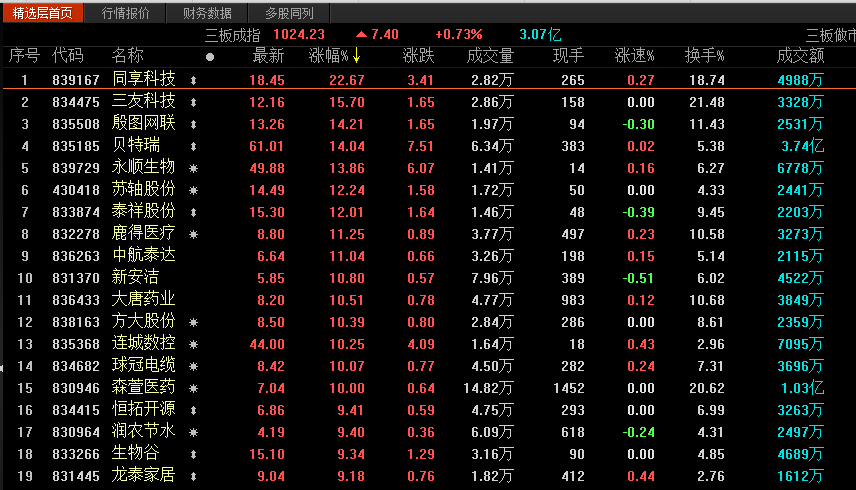Viewport: 856px width, 490px height.
Task: Open stock 三友科技 by its name
Action: click(143, 101)
